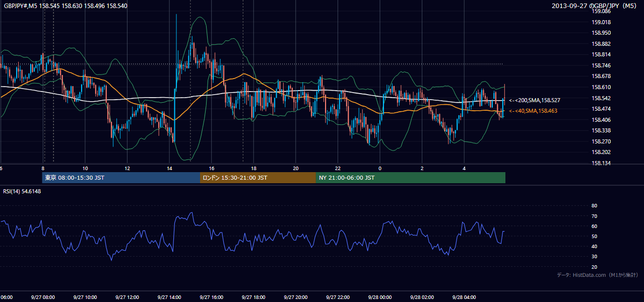644x302 pixels.
Task: Click the RSI 80 level label
Action: [594, 206]
